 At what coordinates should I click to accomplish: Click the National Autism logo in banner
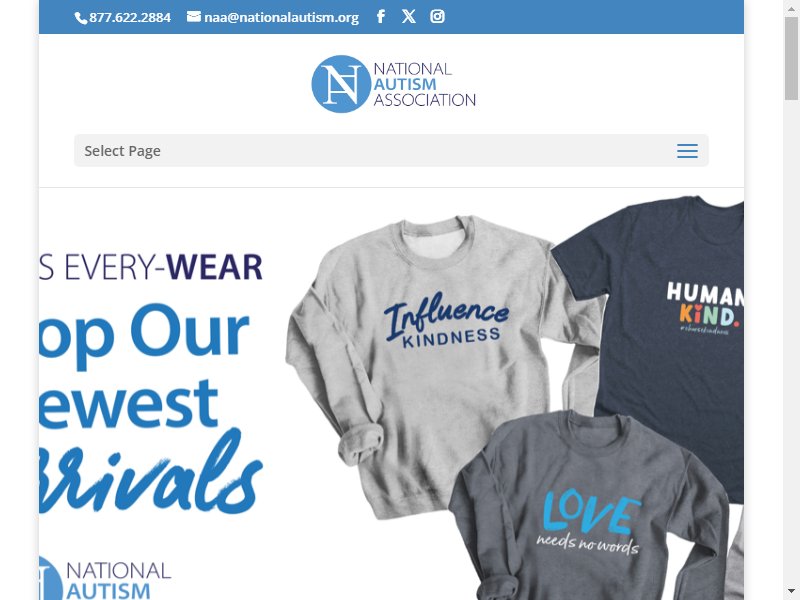tap(105, 579)
